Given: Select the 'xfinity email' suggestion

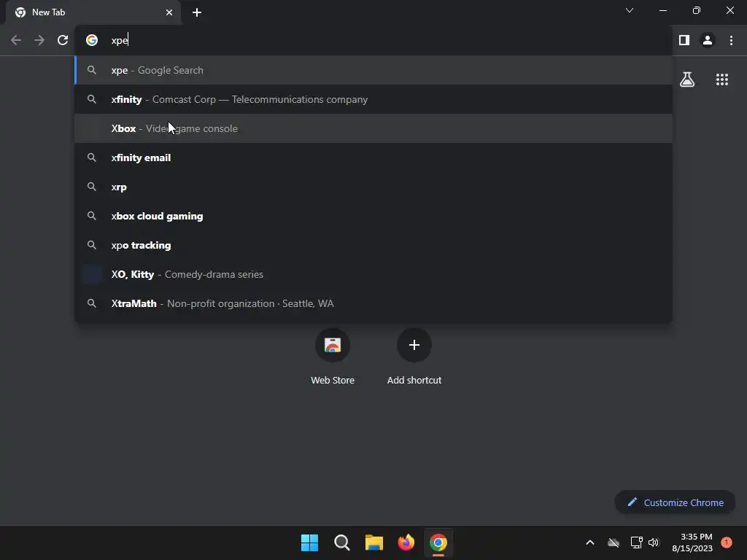Looking at the screenshot, I should pyautogui.click(x=373, y=157).
